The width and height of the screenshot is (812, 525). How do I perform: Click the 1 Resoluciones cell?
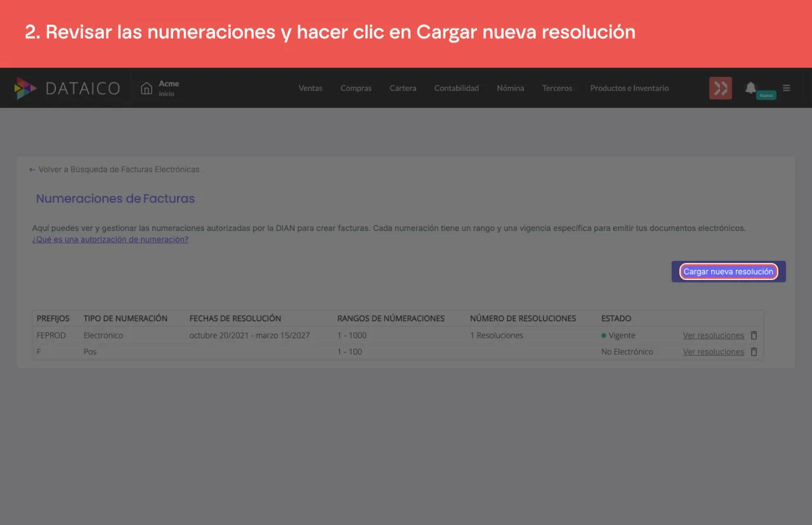(497, 335)
